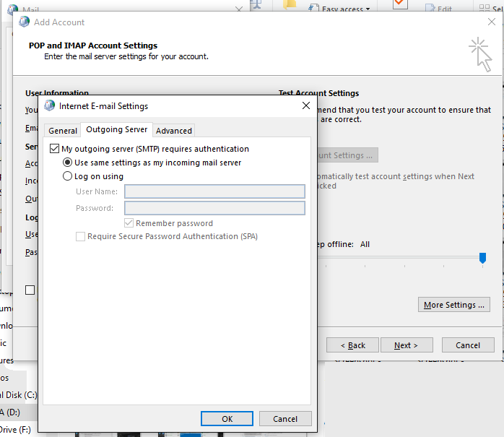504x437 pixels.
Task: Switch to the General tab
Action: (63, 131)
